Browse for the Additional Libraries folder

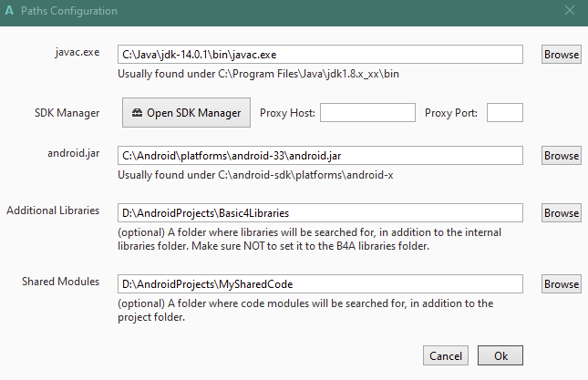click(561, 213)
